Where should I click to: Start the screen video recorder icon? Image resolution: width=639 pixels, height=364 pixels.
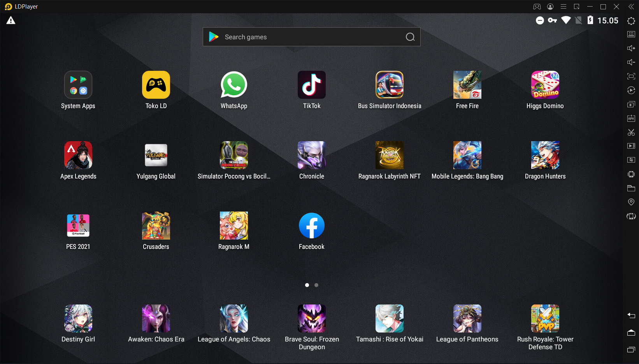631,146
